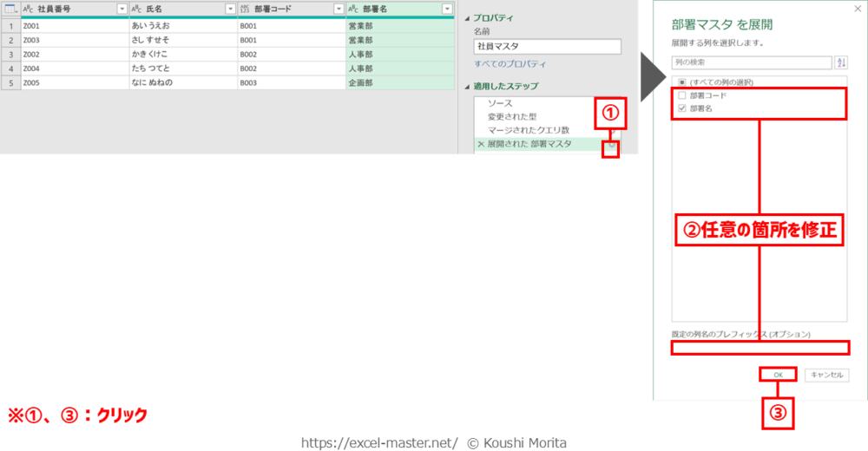The image size is (868, 451).
Task: Close the 部署マスタ を展開 dialog
Action: (x=856, y=8)
